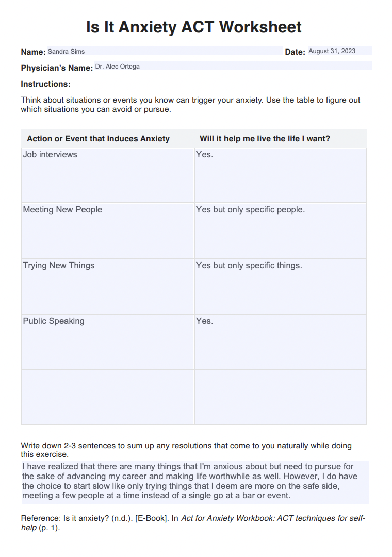Click the 'Yes.' answer beside Public Speaking
The width and height of the screenshot is (392, 557).
coord(280,341)
